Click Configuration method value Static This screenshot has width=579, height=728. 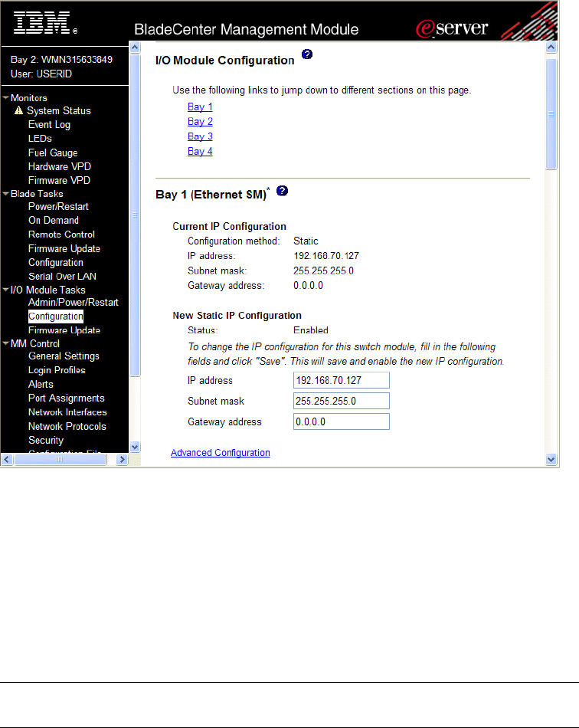point(306,241)
